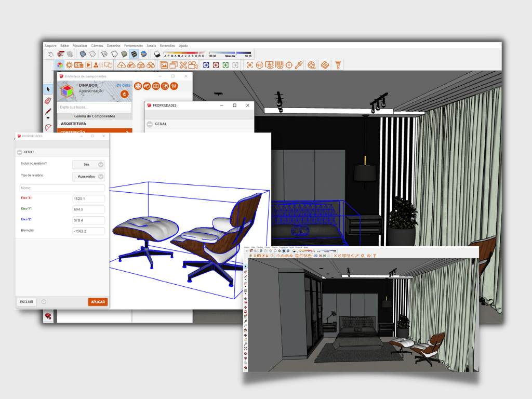Open the Incluir no relatório Sim dropdown
This screenshot has height=399, width=532.
click(x=88, y=165)
